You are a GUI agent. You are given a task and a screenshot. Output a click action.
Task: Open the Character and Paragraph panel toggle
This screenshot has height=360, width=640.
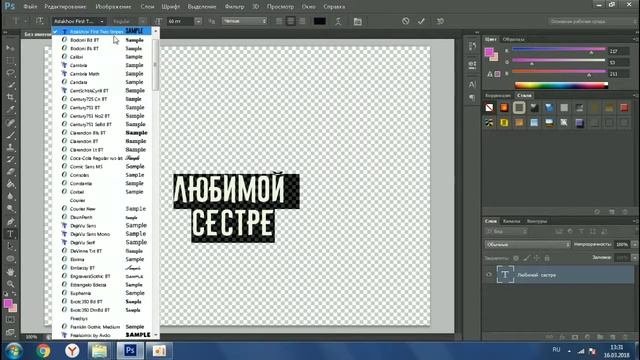[x=358, y=21]
